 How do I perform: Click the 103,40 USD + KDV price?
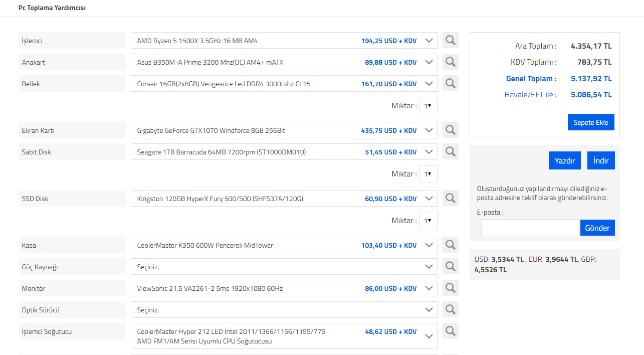tap(389, 245)
